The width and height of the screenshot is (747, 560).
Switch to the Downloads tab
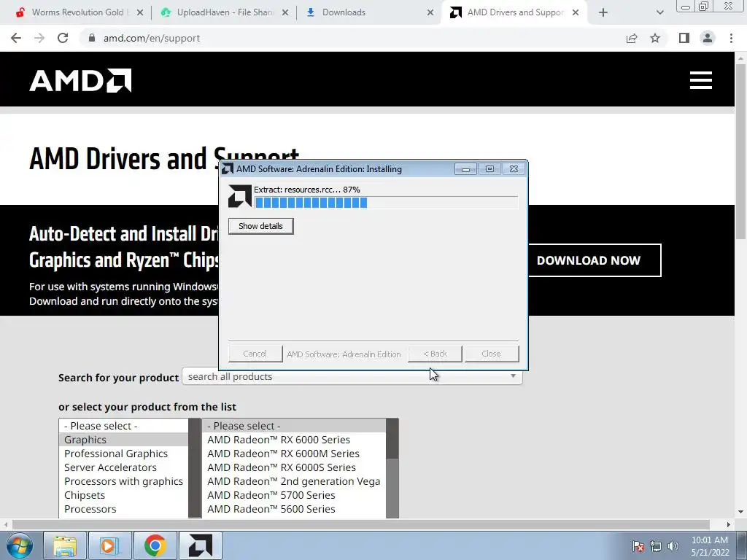coord(369,12)
